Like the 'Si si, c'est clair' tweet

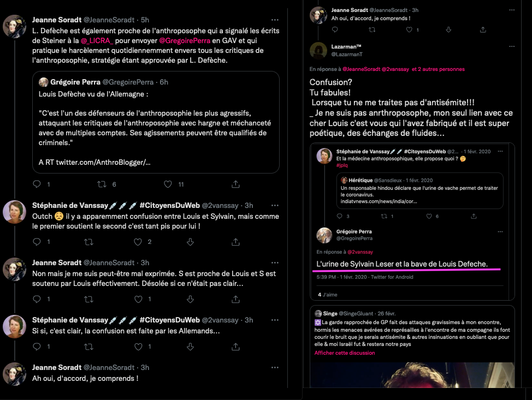pyautogui.click(x=138, y=347)
